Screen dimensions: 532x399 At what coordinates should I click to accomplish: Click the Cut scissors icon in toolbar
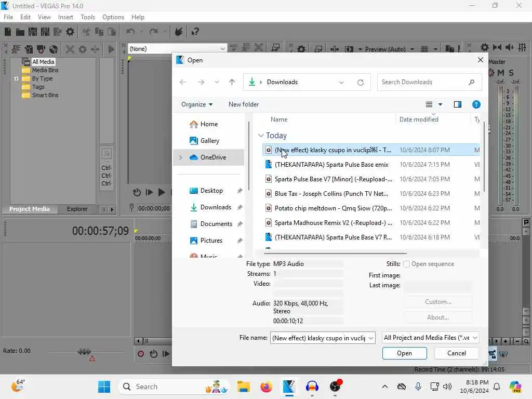click(87, 32)
